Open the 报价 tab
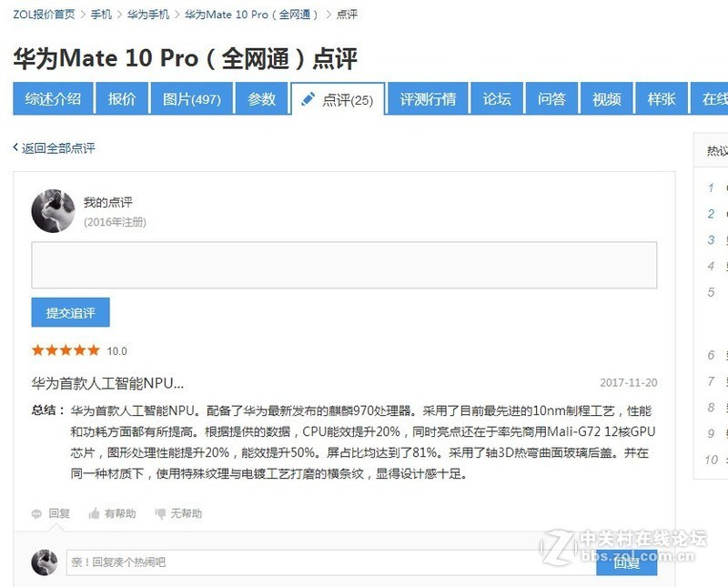The width and height of the screenshot is (728, 587). click(x=122, y=98)
